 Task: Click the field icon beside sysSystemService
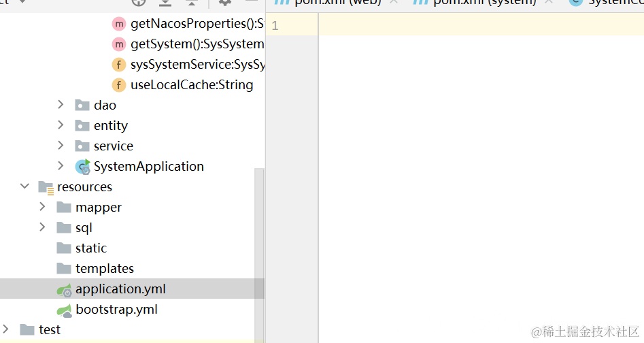[x=119, y=65]
